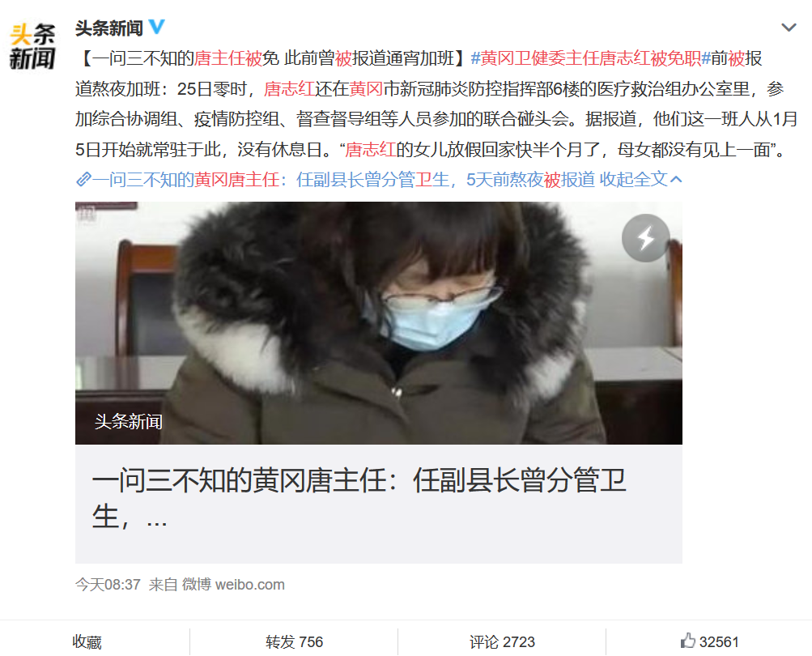
Task: Open hashtag #黄冈卫健委主任唐志红被免职#
Action: (x=590, y=58)
